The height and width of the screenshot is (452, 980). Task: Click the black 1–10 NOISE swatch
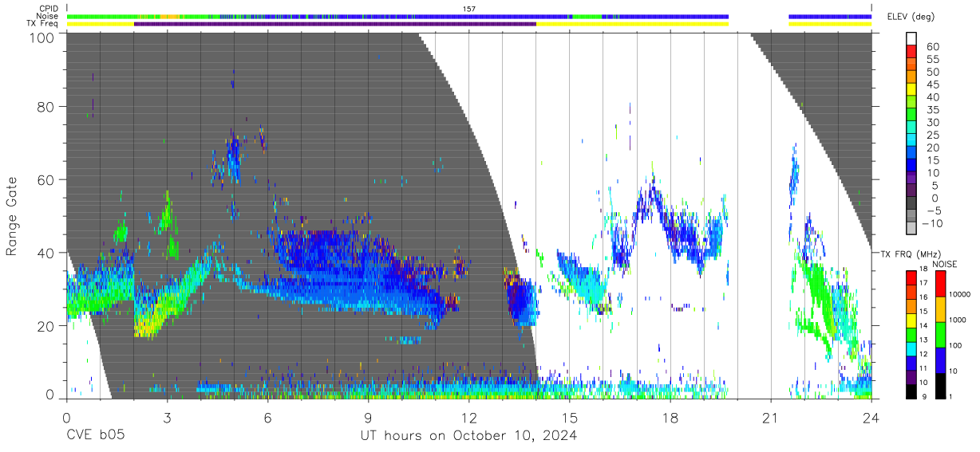coord(941,386)
